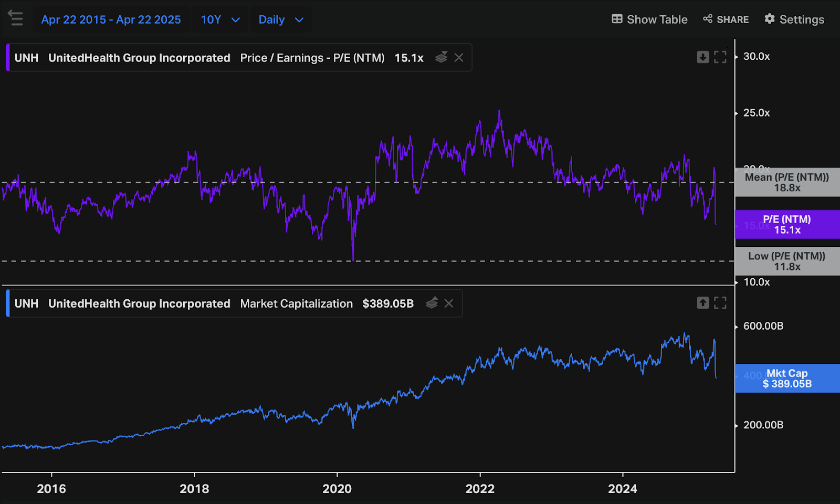The width and height of the screenshot is (840, 504).
Task: Click the UNH ticker in P/E legend
Action: pos(26,58)
